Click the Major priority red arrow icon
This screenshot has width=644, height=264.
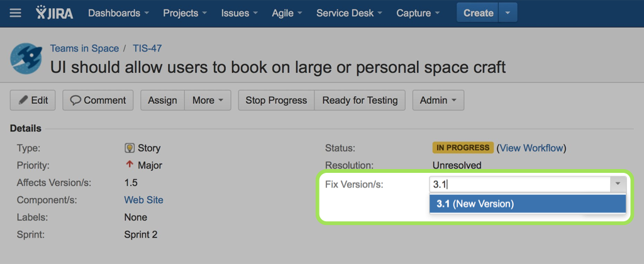coord(130,165)
